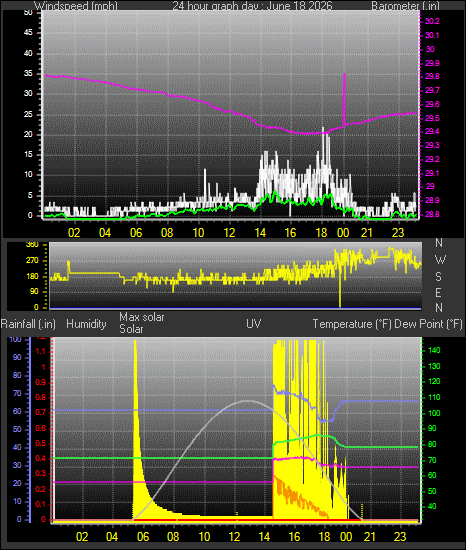
Task: Click the Max solar legend label
Action: tap(142, 317)
